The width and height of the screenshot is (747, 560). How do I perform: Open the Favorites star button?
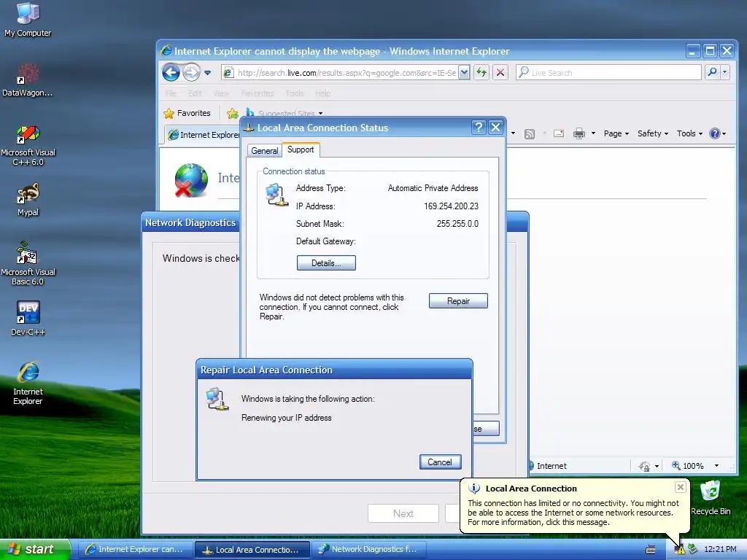click(187, 113)
